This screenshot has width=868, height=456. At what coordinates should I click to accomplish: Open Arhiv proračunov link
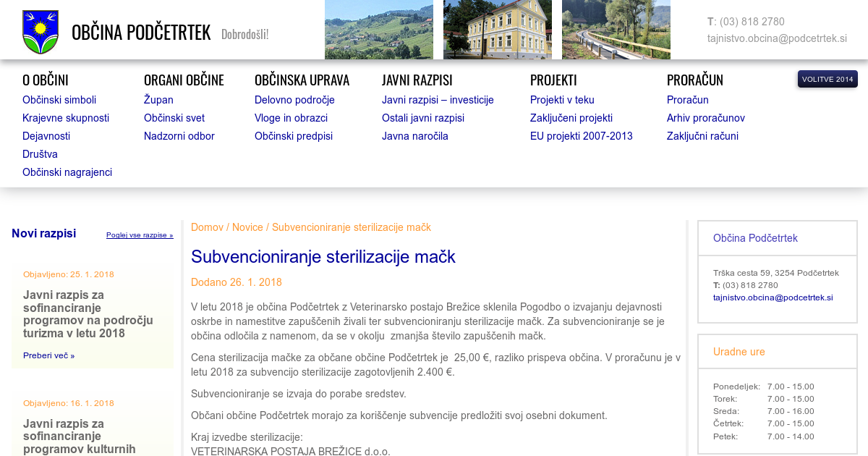coord(705,118)
